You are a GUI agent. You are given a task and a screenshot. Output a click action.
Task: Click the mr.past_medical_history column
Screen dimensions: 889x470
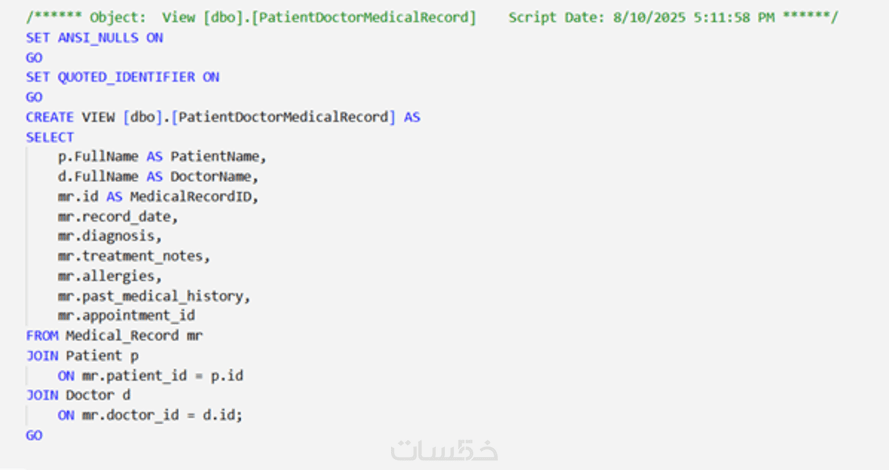point(153,296)
